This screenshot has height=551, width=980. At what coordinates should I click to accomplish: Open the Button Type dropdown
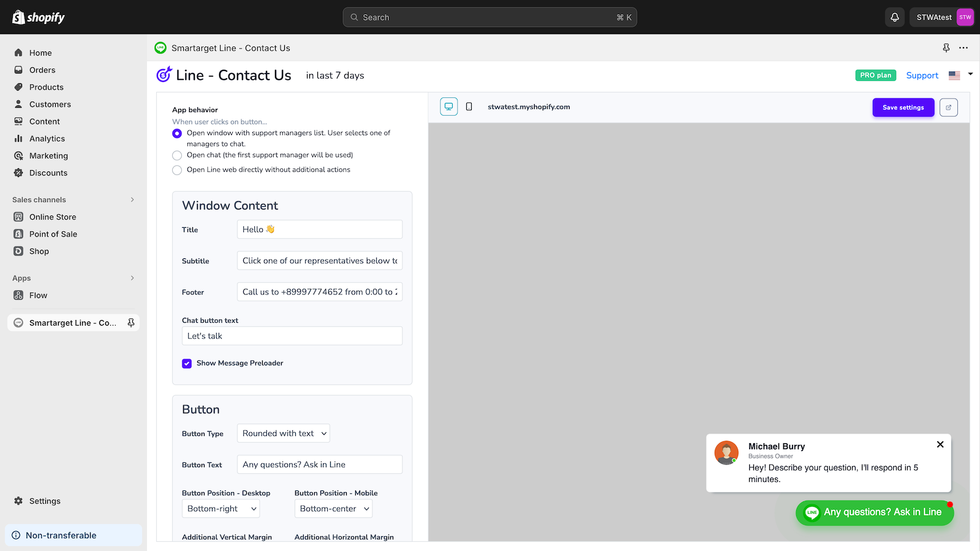pyautogui.click(x=283, y=433)
